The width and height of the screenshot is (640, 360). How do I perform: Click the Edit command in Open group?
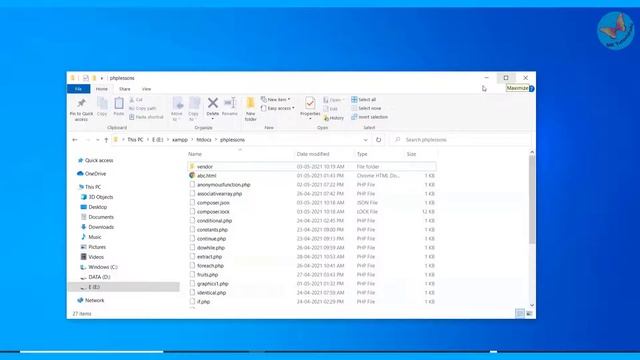tap(331, 109)
